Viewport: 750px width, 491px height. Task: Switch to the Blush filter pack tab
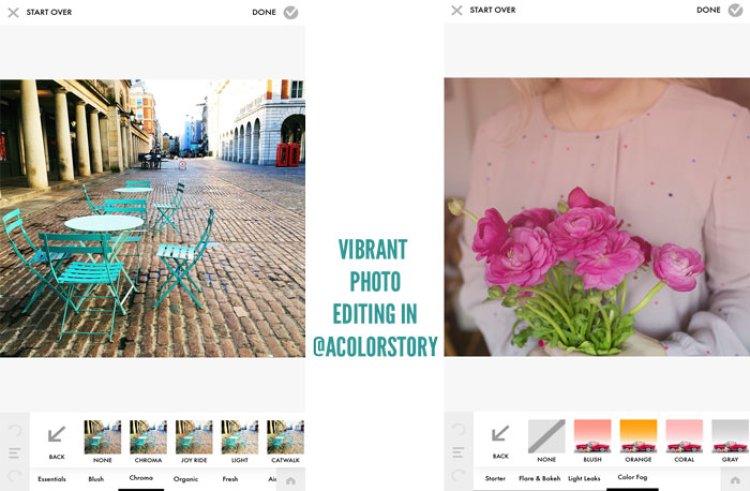[96, 479]
